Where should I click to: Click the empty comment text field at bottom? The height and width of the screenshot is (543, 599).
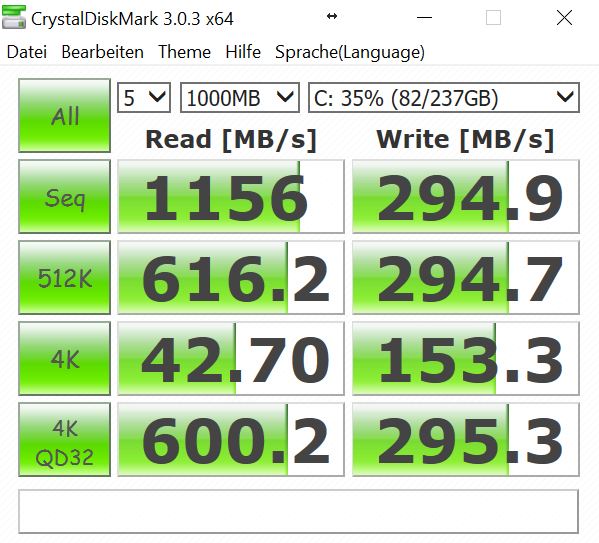pyautogui.click(x=298, y=511)
